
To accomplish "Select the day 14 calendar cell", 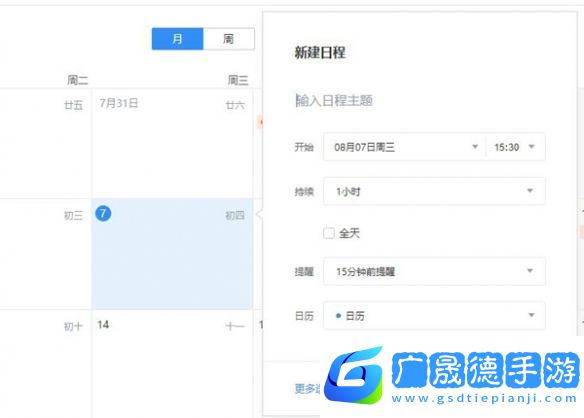I will tap(172, 364).
